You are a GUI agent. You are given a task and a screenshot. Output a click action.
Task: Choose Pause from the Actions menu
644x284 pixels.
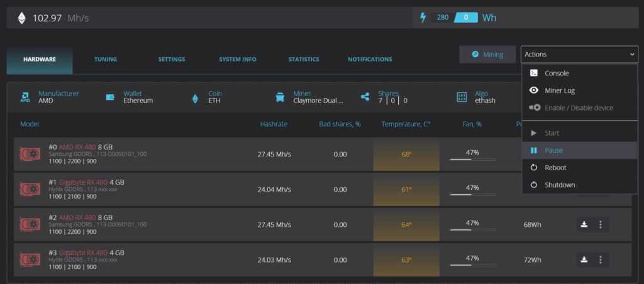553,151
